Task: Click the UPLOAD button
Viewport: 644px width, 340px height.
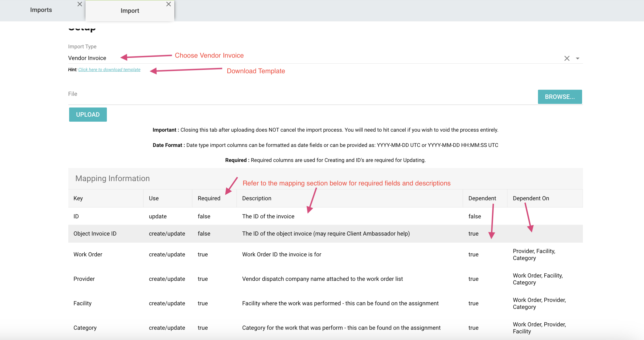Action: (x=88, y=114)
